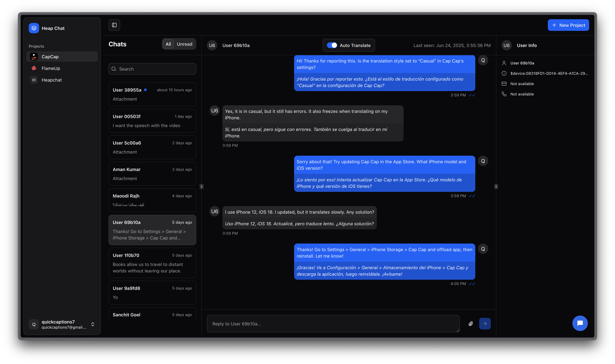Collapse the sidebar with the panel icon
615x364 pixels.
pos(114,25)
